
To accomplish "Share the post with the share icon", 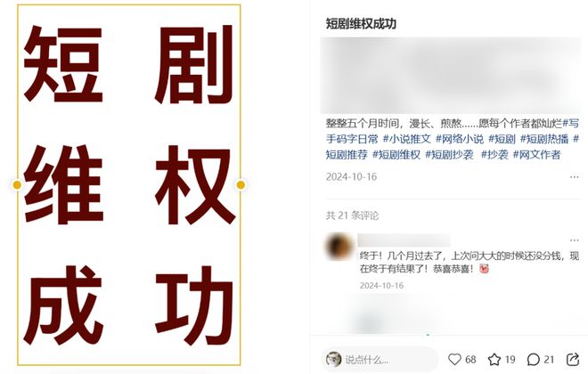I will (x=572, y=359).
